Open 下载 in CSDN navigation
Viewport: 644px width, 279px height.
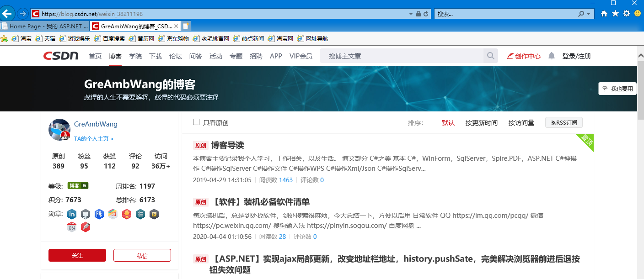tap(156, 56)
